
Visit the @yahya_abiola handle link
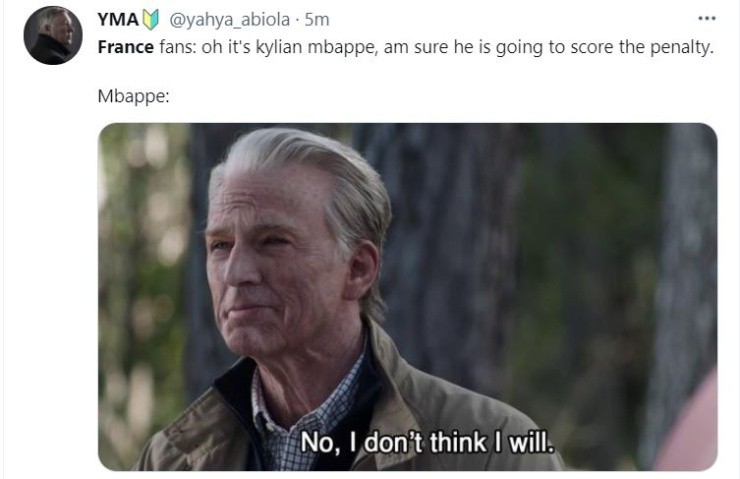click(229, 20)
